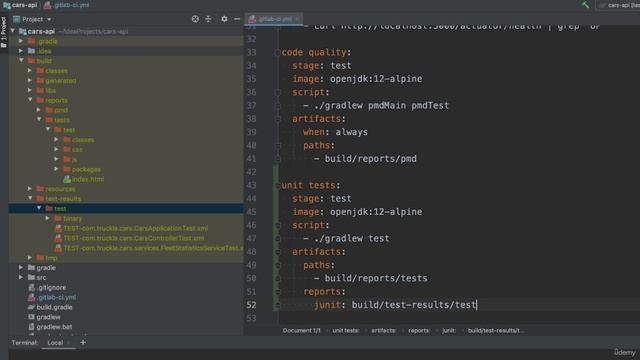Fold the 'code quality' block at line 33
Screen dimensions: 640x360
pyautogui.click(x=278, y=52)
